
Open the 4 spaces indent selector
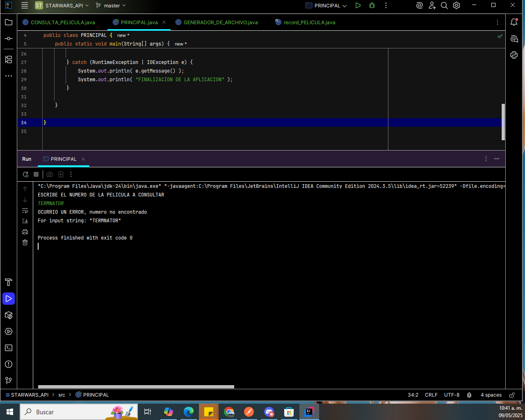tap(491, 395)
